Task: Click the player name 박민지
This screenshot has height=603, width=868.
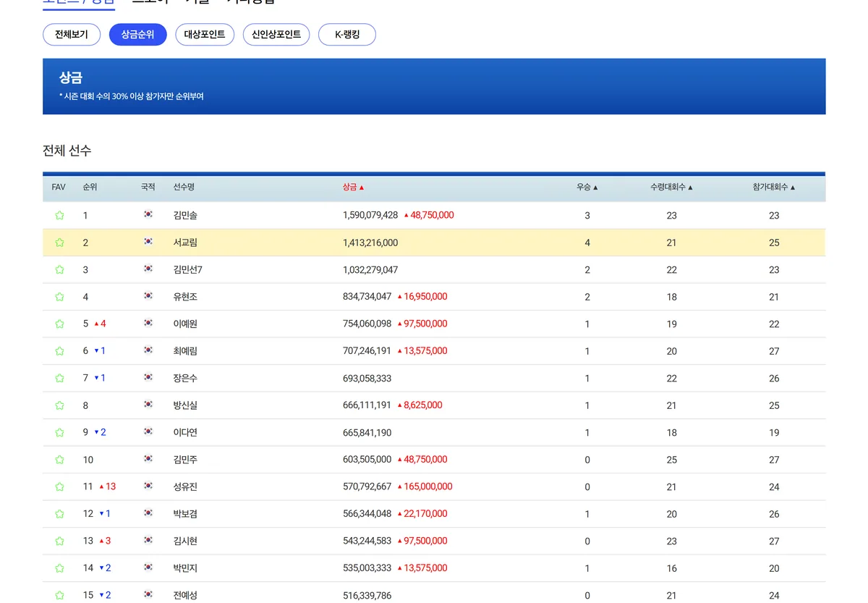Action: click(x=185, y=568)
